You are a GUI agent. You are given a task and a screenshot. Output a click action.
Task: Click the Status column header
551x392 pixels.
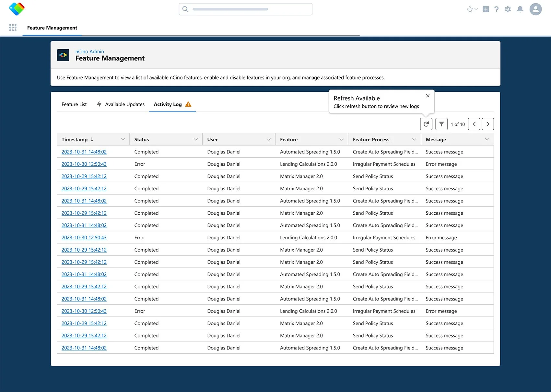(166, 139)
